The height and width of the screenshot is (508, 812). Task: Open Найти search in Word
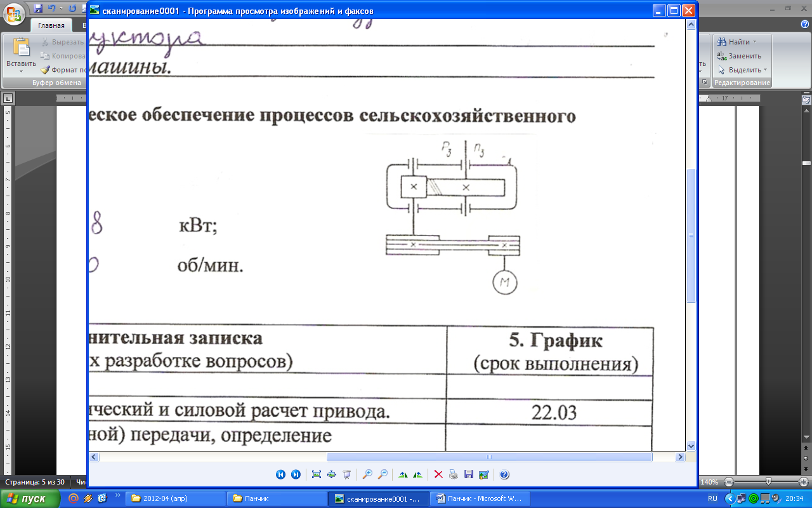click(733, 42)
